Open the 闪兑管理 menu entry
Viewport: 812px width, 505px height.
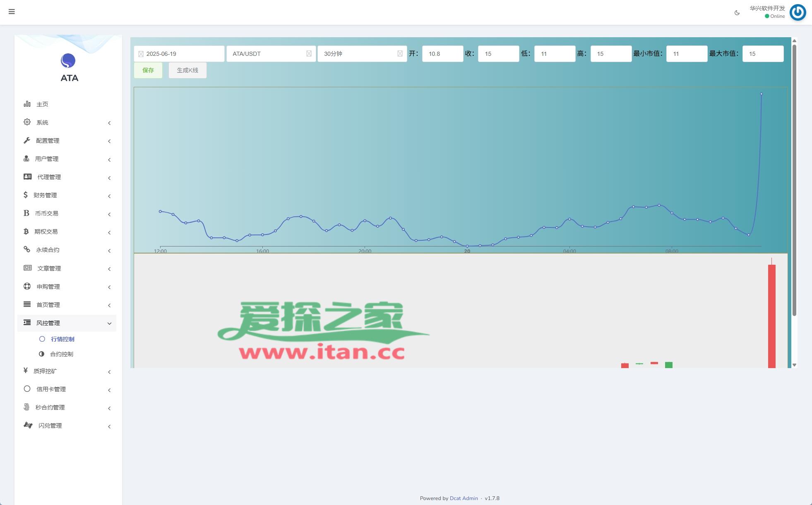[x=67, y=426]
